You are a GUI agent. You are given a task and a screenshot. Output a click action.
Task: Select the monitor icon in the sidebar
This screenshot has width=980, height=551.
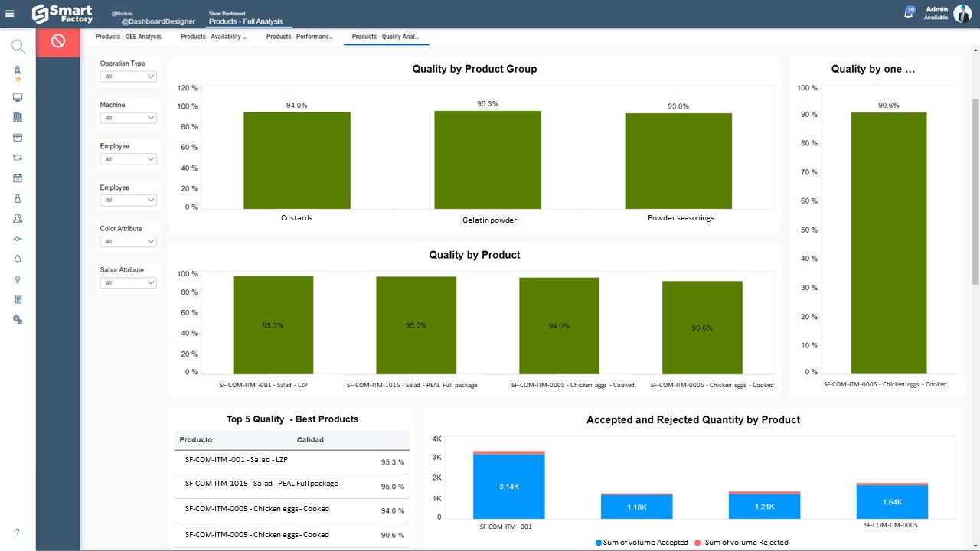[x=18, y=98]
